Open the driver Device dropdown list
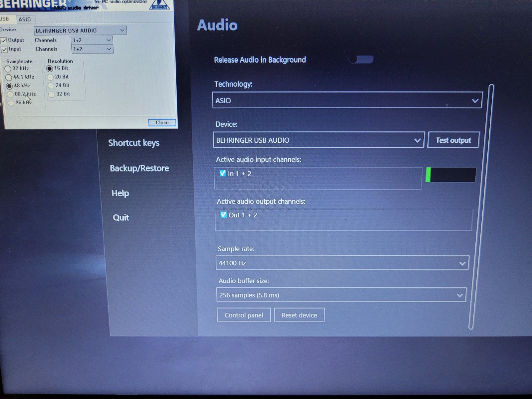 click(x=80, y=31)
